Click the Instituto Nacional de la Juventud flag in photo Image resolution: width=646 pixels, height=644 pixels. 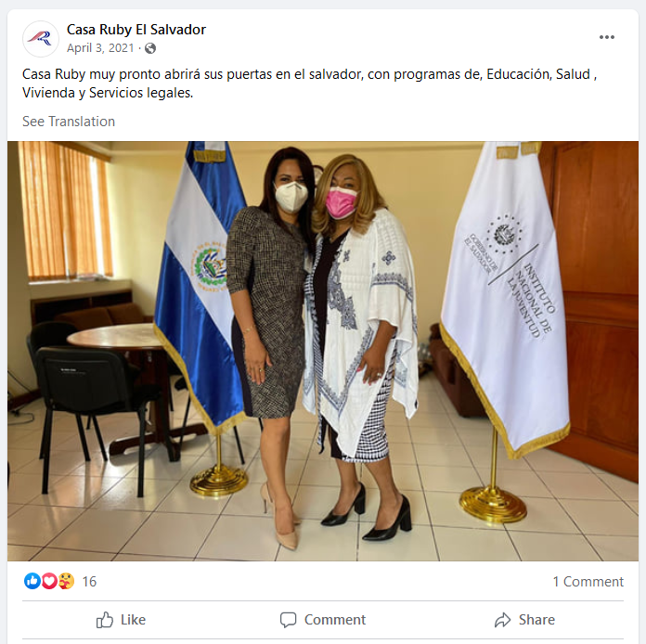507,297
